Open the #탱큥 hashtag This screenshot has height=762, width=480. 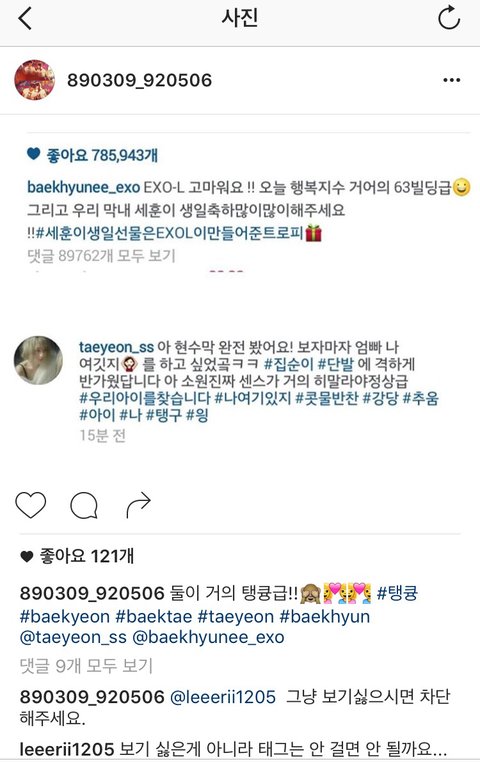tap(397, 593)
